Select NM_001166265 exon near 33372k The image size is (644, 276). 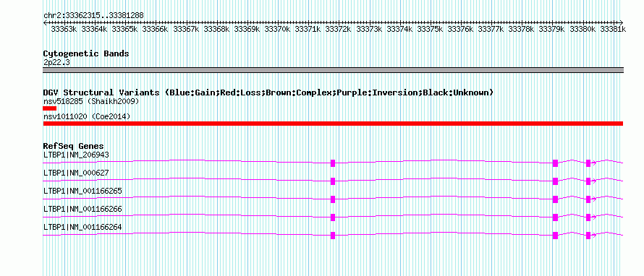click(333, 199)
